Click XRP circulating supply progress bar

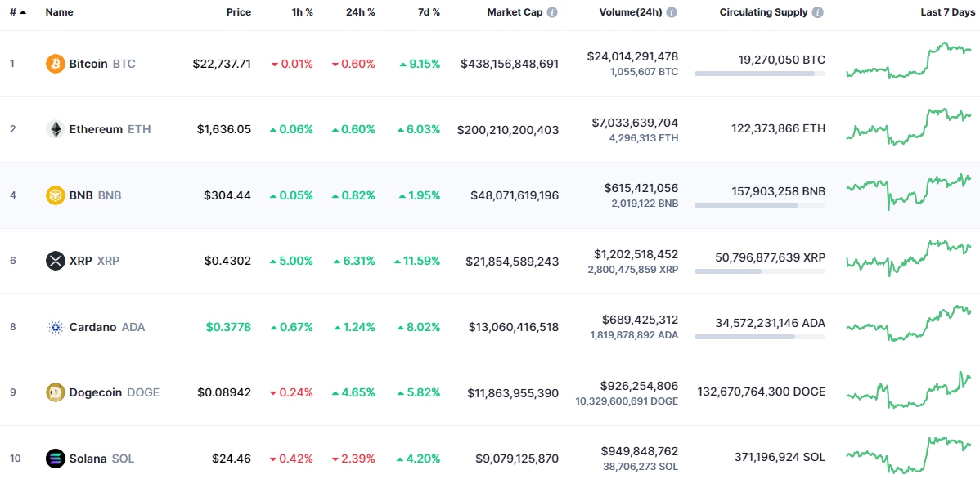759,271
